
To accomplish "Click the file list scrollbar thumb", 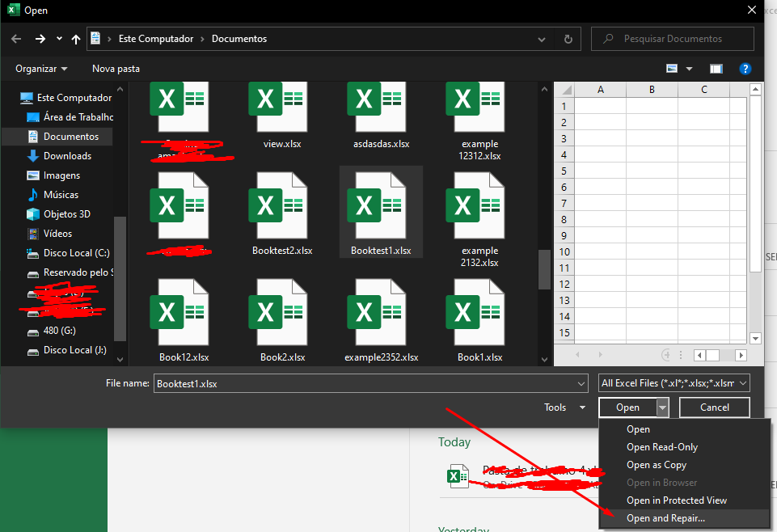I will [544, 269].
